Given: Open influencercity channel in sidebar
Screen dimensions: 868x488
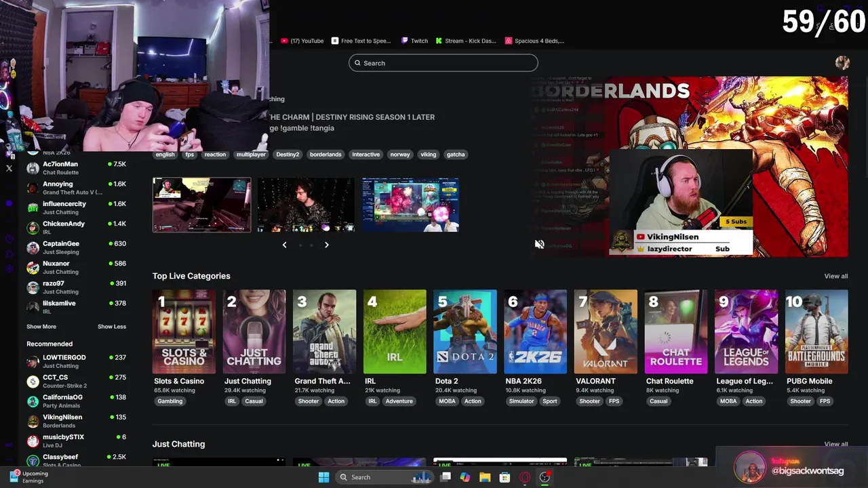Looking at the screenshot, I should [x=76, y=207].
